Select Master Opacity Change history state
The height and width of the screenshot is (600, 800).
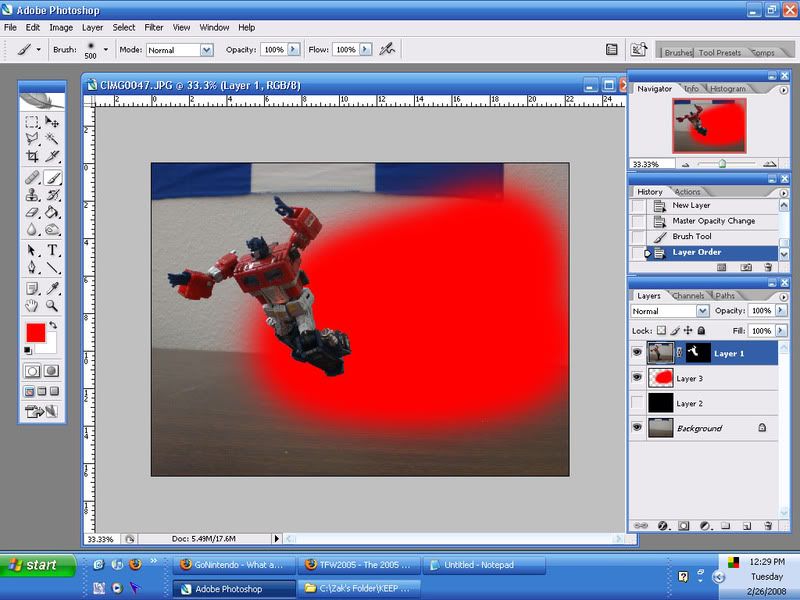[713, 221]
